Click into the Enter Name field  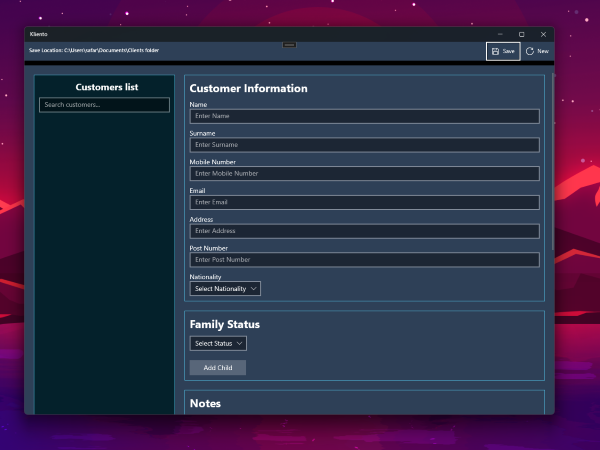364,116
